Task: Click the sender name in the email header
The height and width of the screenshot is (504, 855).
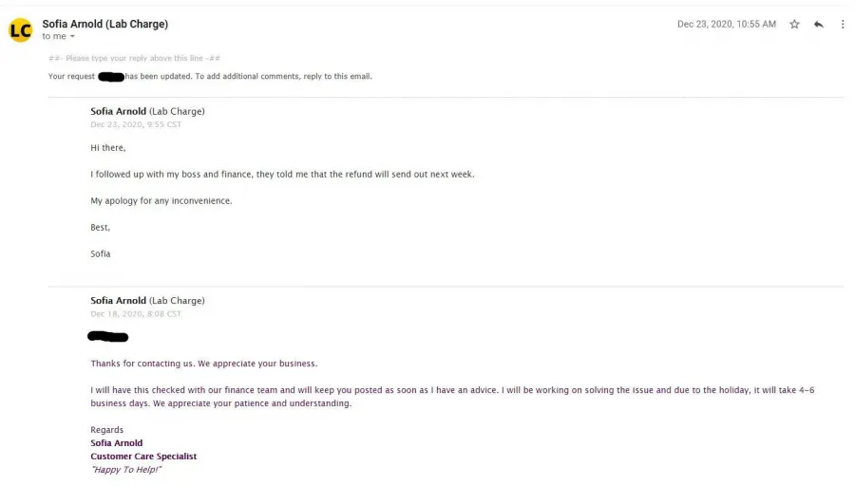Action: pyautogui.click(x=105, y=24)
